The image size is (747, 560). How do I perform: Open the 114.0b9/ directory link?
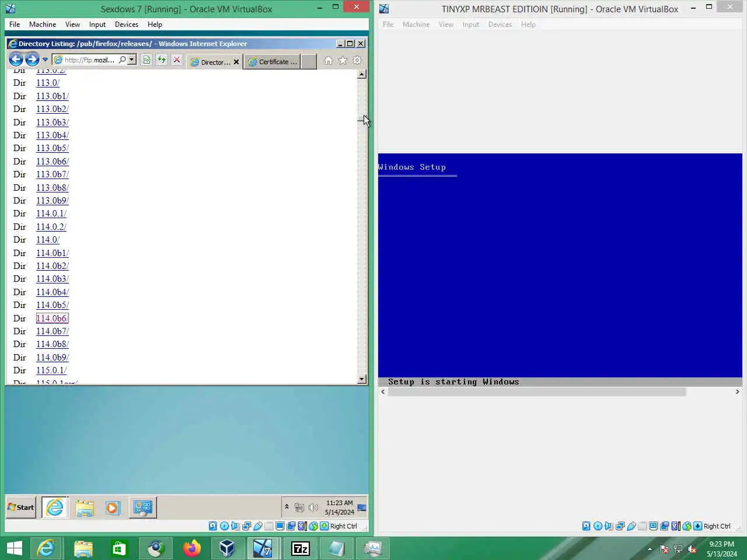53,357
